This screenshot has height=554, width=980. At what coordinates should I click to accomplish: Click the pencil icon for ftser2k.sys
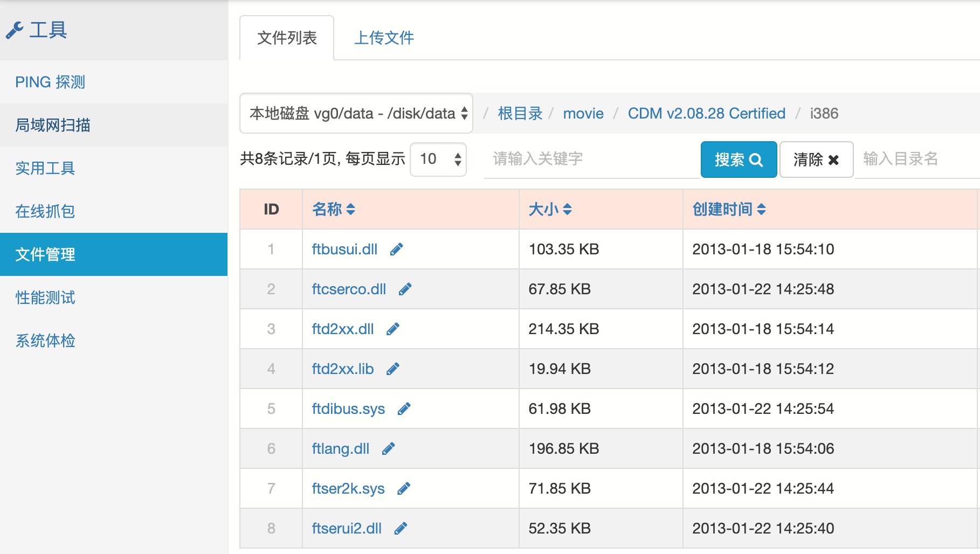click(x=403, y=489)
